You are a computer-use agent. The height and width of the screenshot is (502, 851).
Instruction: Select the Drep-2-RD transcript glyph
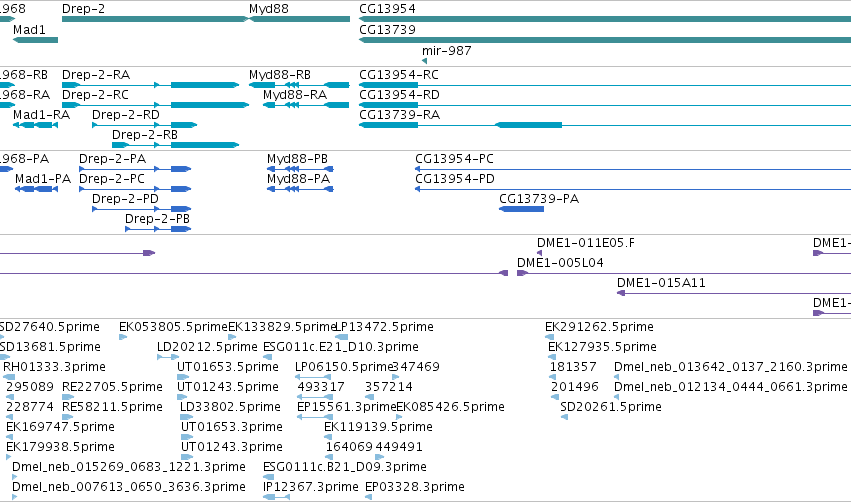click(144, 125)
